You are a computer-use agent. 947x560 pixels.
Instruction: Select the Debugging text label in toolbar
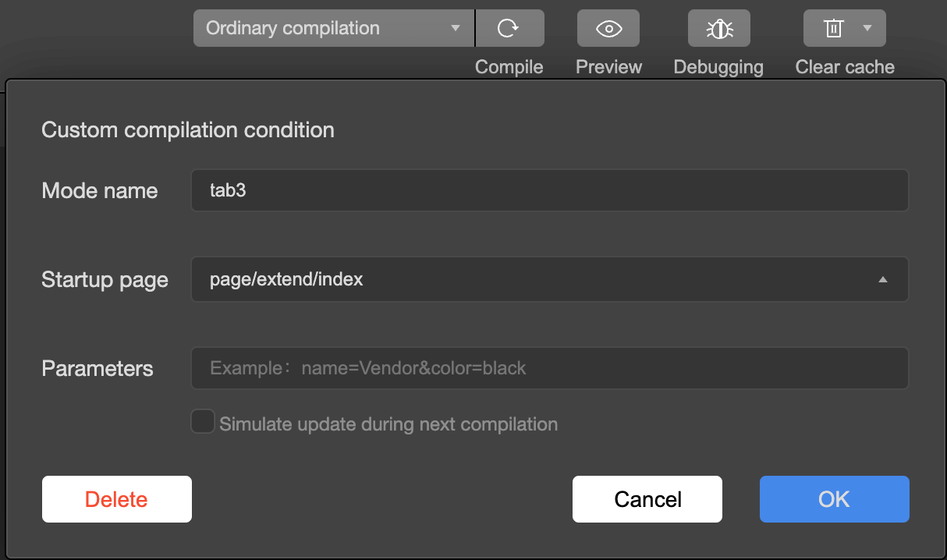click(718, 67)
